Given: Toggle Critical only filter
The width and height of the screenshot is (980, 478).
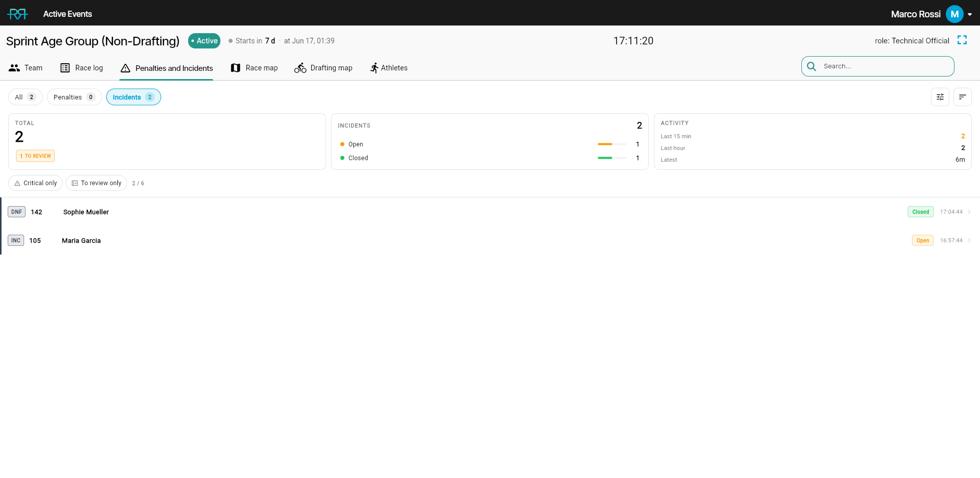Looking at the screenshot, I should point(35,183).
